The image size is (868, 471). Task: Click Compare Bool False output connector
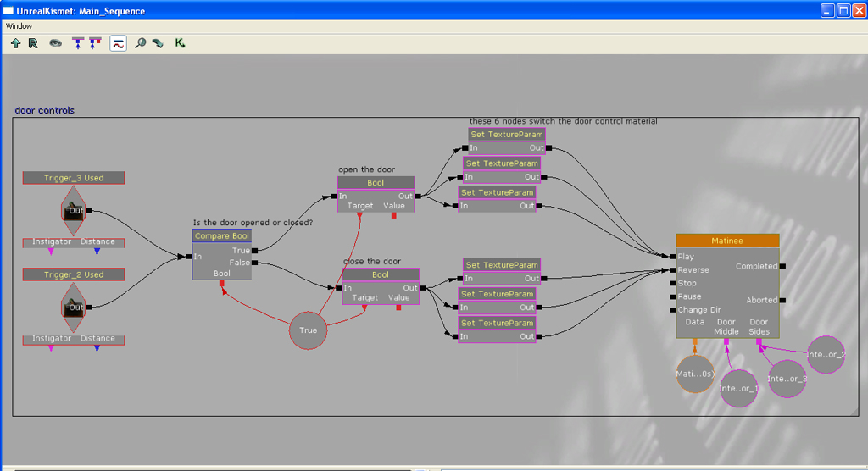click(x=254, y=263)
